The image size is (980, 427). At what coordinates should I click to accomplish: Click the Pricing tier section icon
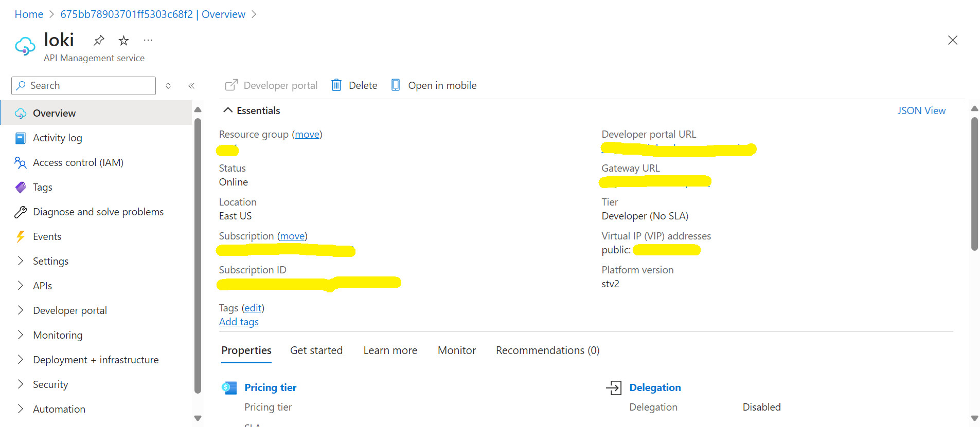[229, 388]
